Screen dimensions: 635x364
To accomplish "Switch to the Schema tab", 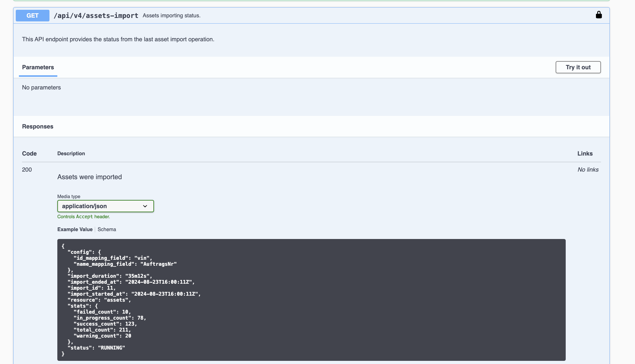I will pyautogui.click(x=107, y=230).
